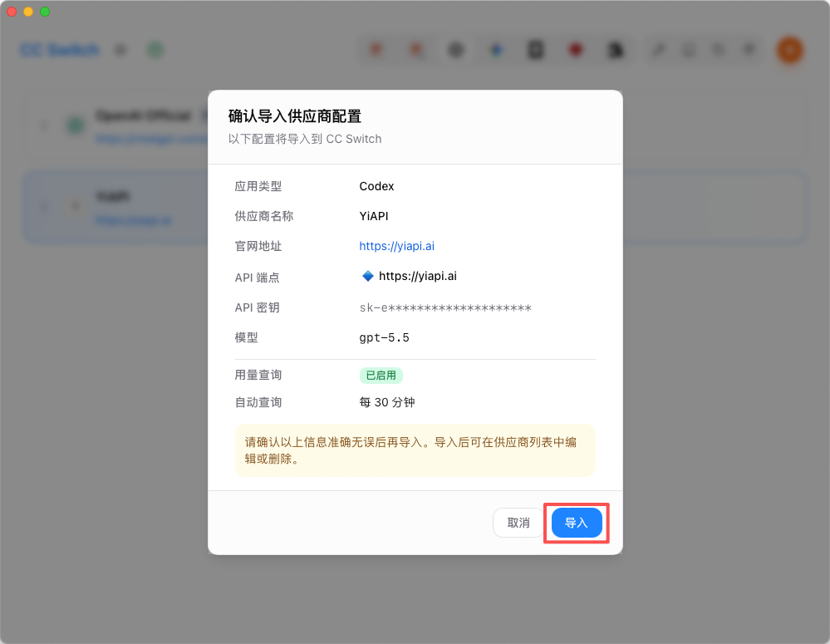Confirm with the blue 导入 button
The width and height of the screenshot is (830, 644).
pos(577,523)
